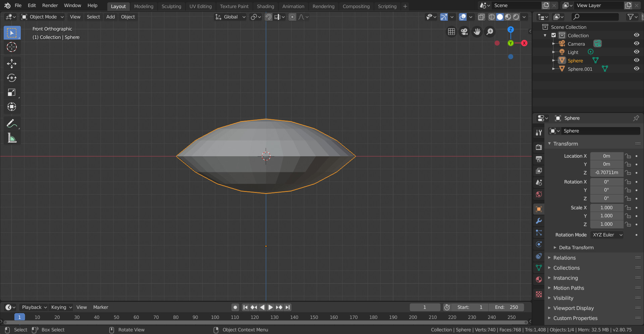Click the Location Z value field
644x334 pixels.
click(606, 172)
